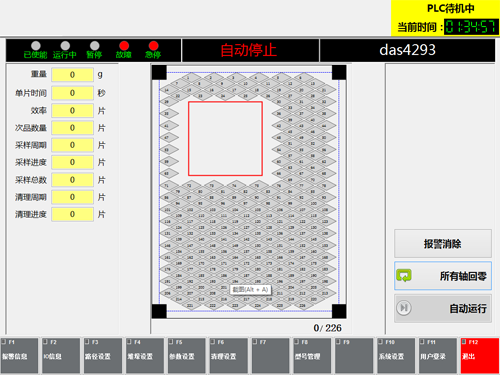The width and height of the screenshot is (500, 375).
Task: Click the 采样周期 value field
Action: [x=72, y=145]
